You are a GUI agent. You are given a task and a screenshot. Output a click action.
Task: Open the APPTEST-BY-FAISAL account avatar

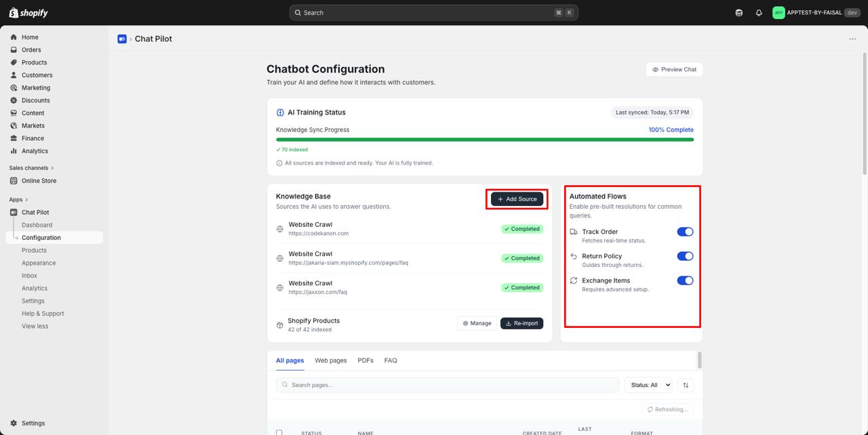pyautogui.click(x=778, y=13)
